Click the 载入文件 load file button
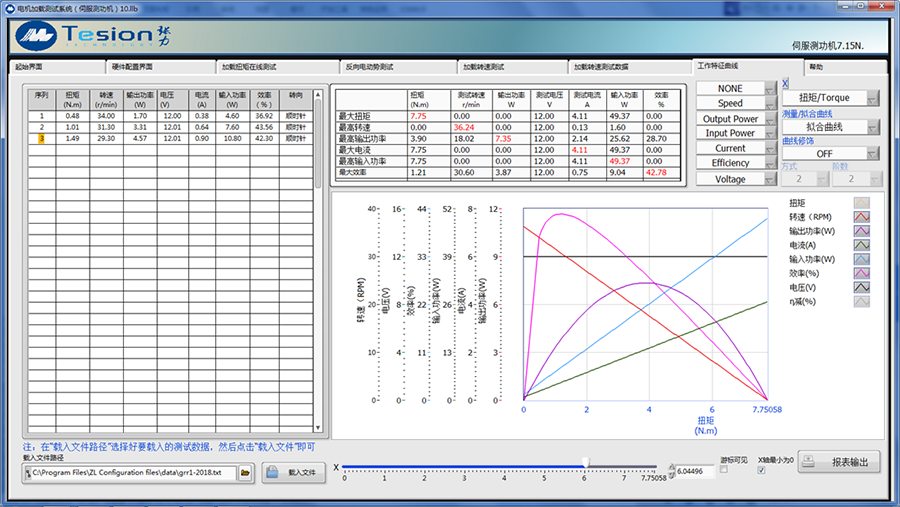The width and height of the screenshot is (900, 507). (294, 472)
